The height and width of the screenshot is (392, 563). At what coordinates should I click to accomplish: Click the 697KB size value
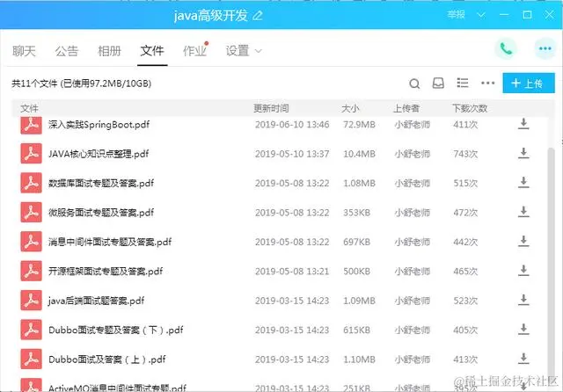pyautogui.click(x=356, y=242)
